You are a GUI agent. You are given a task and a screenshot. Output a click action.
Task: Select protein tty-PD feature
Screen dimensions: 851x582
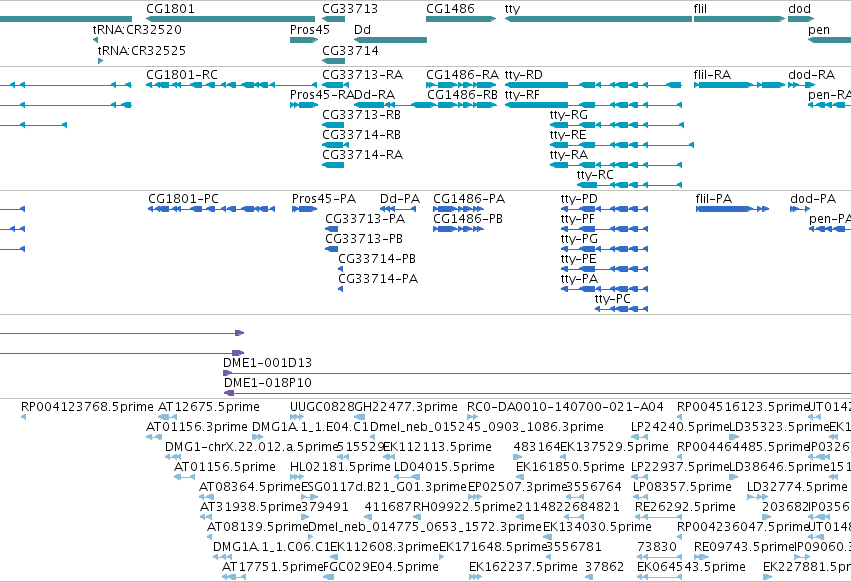coord(604,209)
